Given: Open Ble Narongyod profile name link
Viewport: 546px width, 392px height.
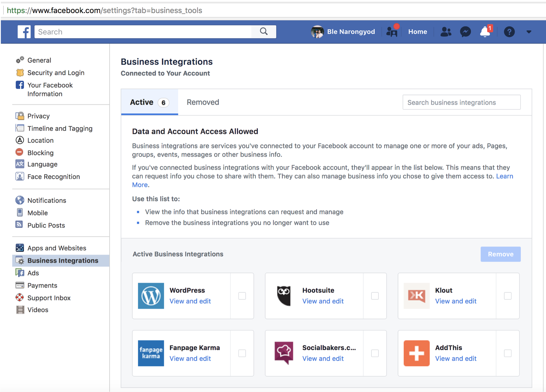Looking at the screenshot, I should pos(351,32).
